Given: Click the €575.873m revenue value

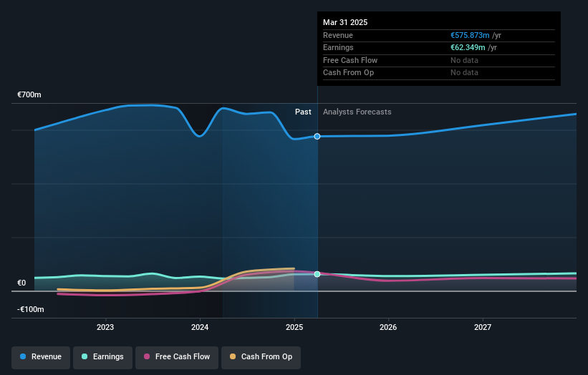Looking at the screenshot, I should [470, 35].
